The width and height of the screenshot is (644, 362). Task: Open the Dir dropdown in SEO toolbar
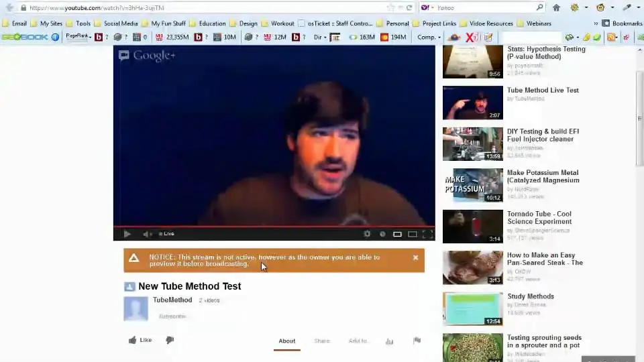(x=320, y=37)
